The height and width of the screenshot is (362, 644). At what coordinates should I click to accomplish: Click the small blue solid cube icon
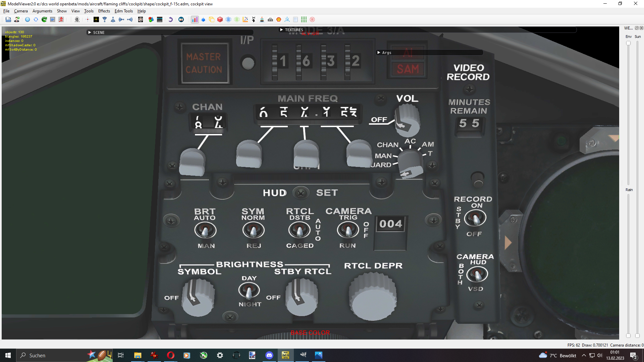click(203, 19)
